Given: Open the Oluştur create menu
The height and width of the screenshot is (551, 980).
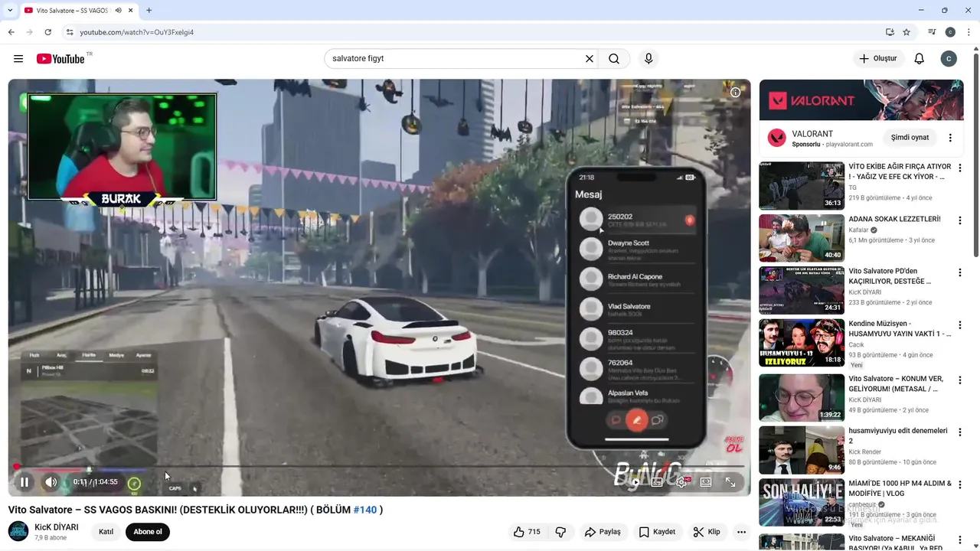Looking at the screenshot, I should click(879, 59).
